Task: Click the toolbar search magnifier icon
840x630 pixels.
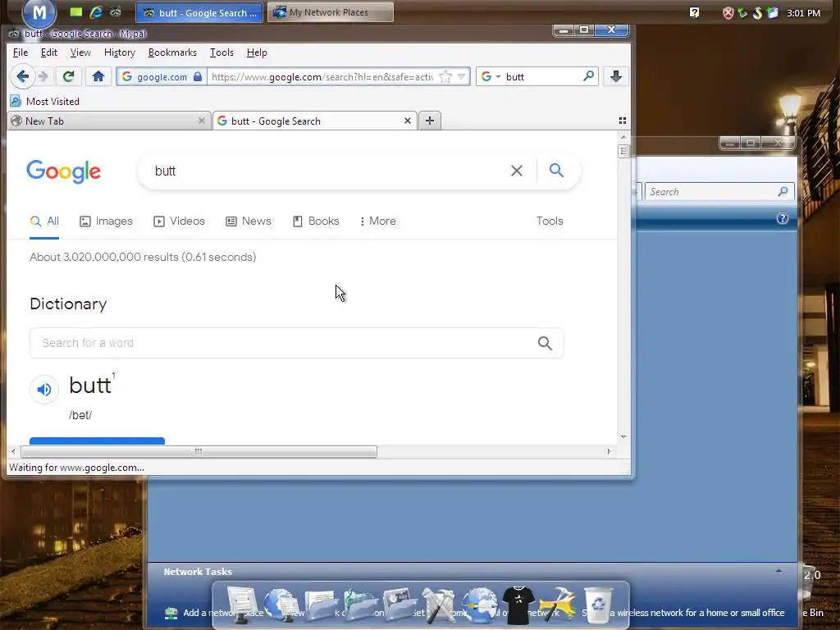Action: click(588, 76)
